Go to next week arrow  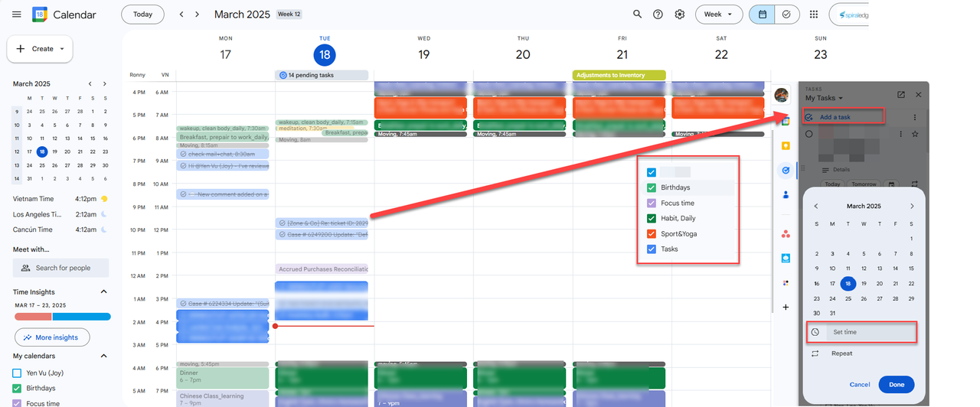click(198, 15)
